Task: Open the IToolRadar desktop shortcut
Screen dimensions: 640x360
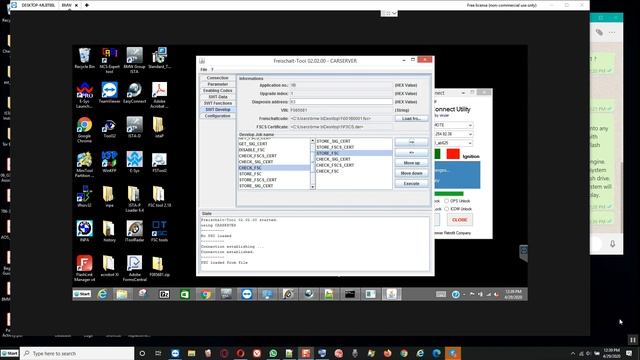Action: pos(134,231)
